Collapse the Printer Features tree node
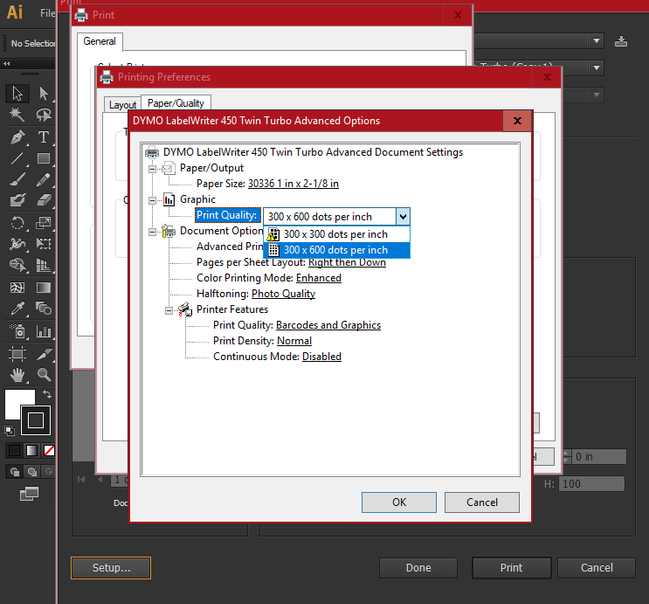 click(171, 310)
